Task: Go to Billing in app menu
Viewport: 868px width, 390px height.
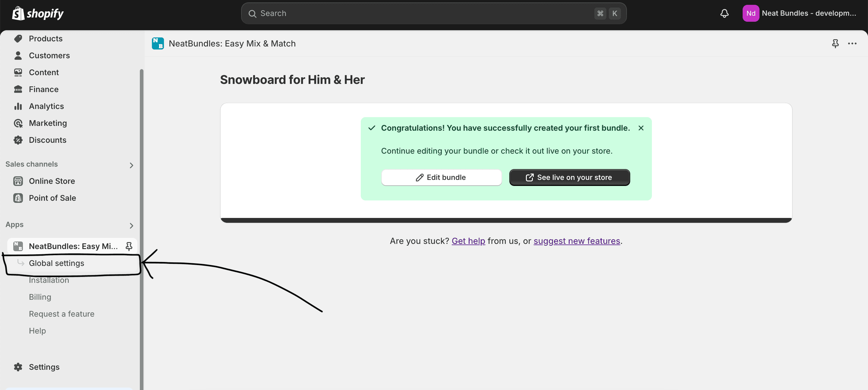Action: (x=40, y=297)
